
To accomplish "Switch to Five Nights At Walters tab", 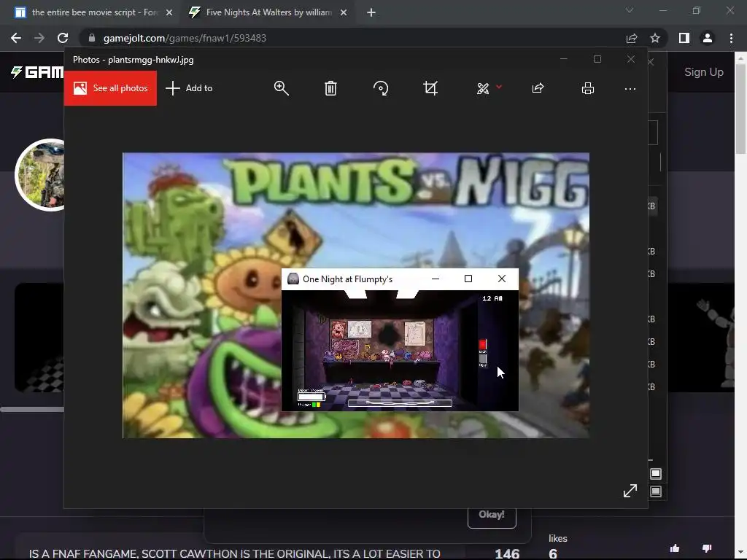I will [x=268, y=12].
